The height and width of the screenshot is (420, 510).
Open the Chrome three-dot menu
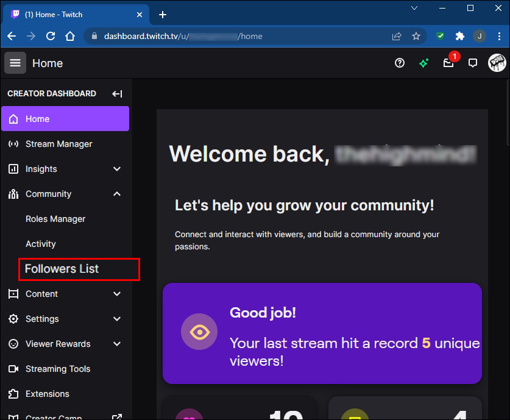pyautogui.click(x=499, y=36)
